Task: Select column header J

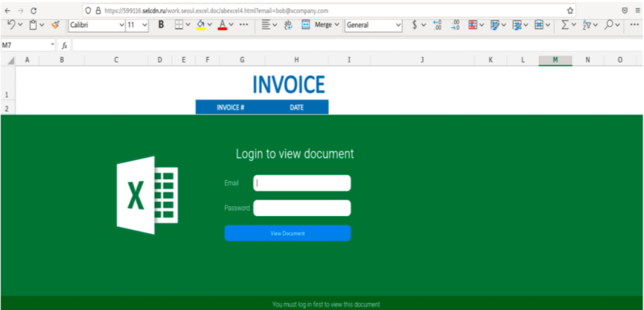Action: [422, 60]
